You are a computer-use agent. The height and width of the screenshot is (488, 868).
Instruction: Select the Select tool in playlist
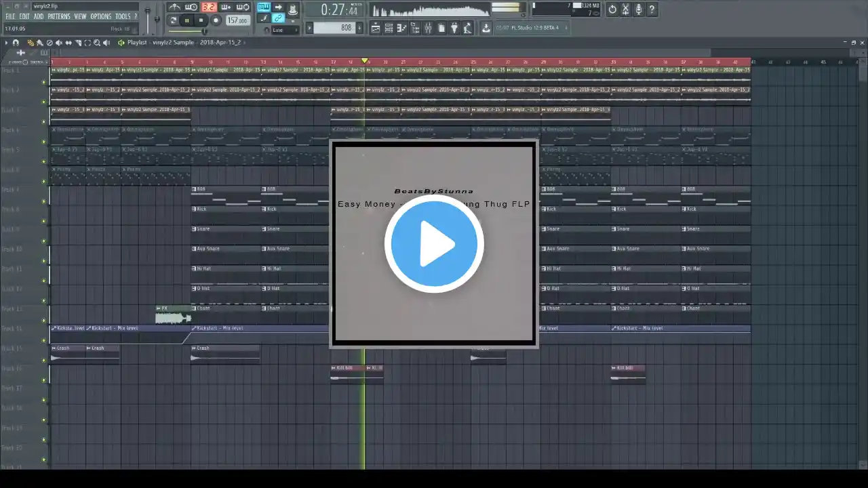(87, 43)
